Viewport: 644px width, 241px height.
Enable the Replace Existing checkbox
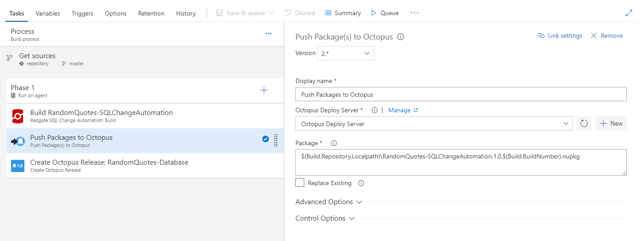(300, 183)
